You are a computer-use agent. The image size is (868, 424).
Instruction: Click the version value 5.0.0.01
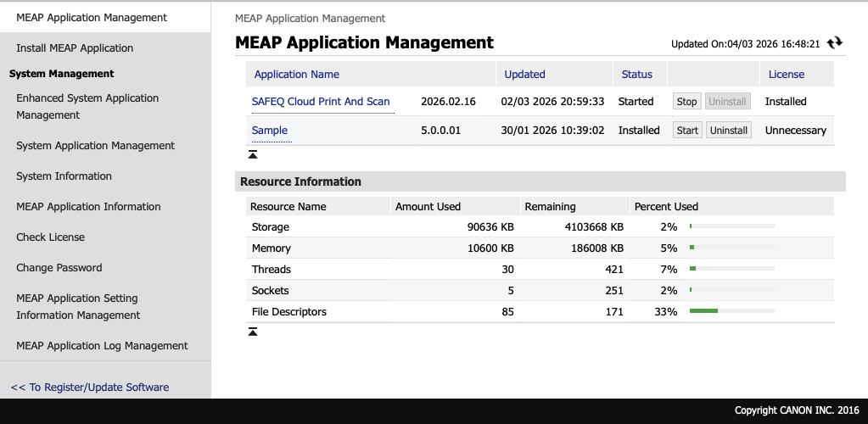440,130
